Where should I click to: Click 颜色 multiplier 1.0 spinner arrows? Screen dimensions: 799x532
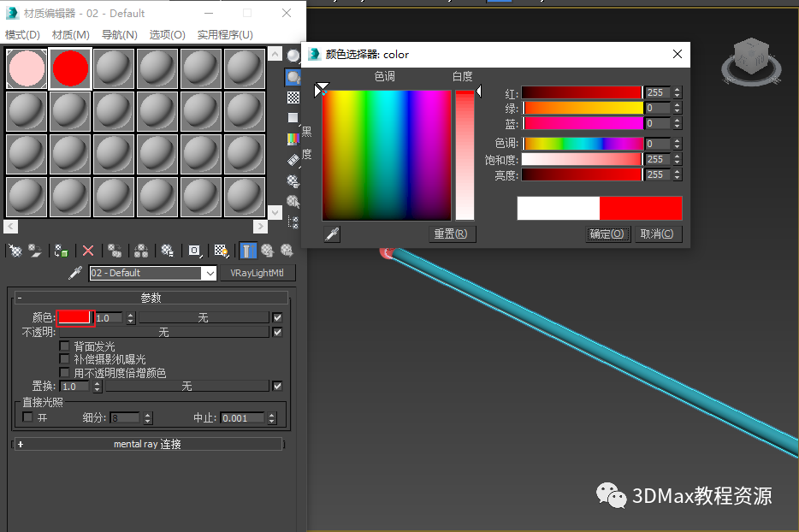coord(130,317)
